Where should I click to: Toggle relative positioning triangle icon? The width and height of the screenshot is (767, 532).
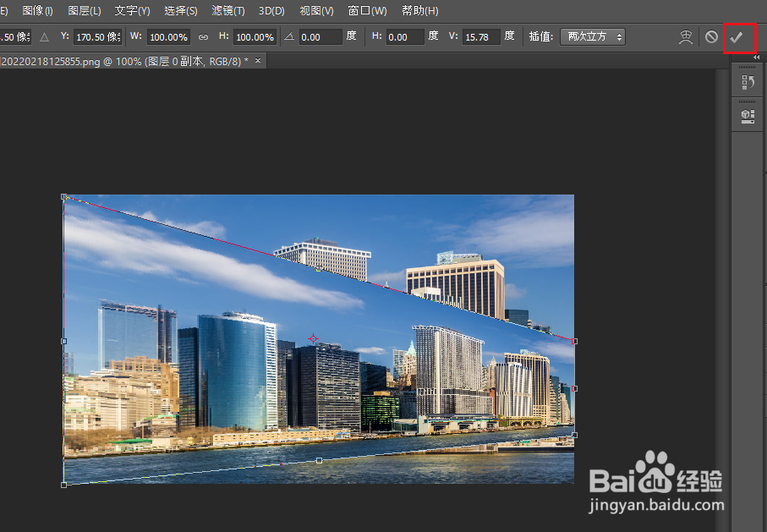click(x=45, y=37)
